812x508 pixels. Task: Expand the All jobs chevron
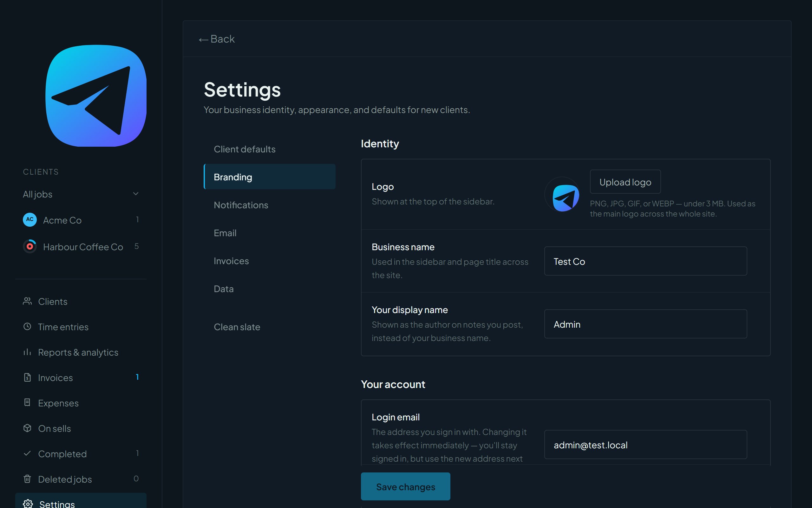coord(135,194)
